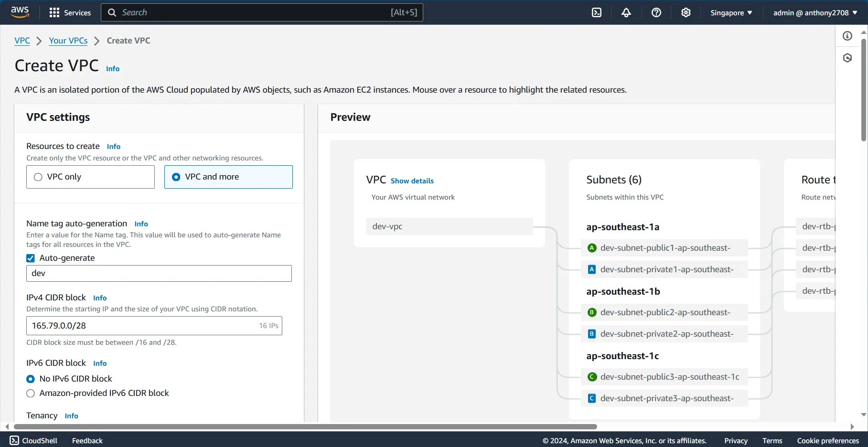868x447 pixels.
Task: Select dev-subnet-public1-ap-southeast- row
Action: [x=664, y=248]
